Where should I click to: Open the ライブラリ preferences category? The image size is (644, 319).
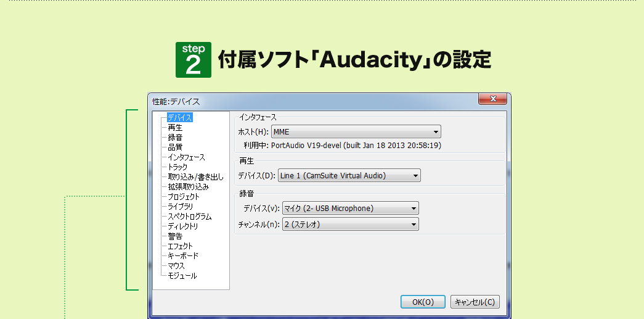181,206
